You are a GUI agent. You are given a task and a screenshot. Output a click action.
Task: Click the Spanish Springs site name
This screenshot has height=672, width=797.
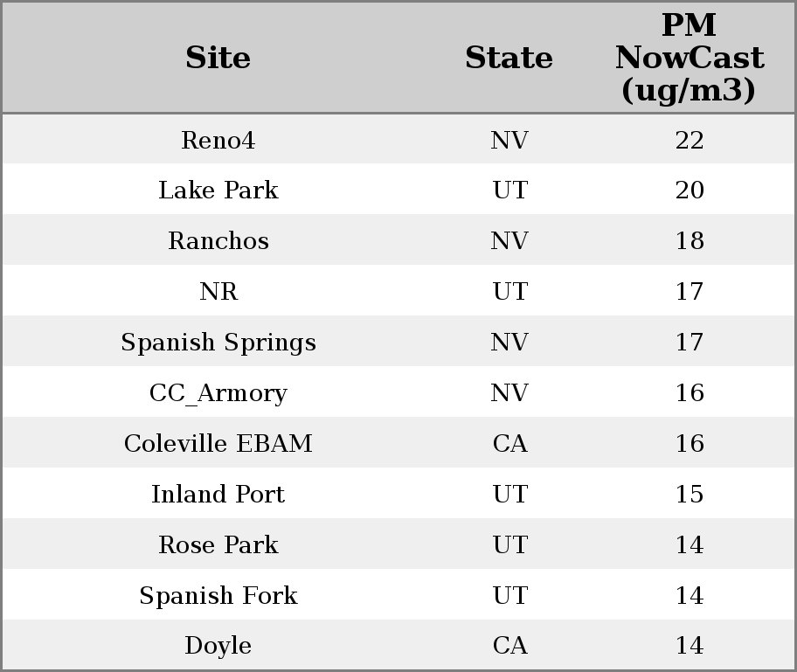[x=218, y=343]
